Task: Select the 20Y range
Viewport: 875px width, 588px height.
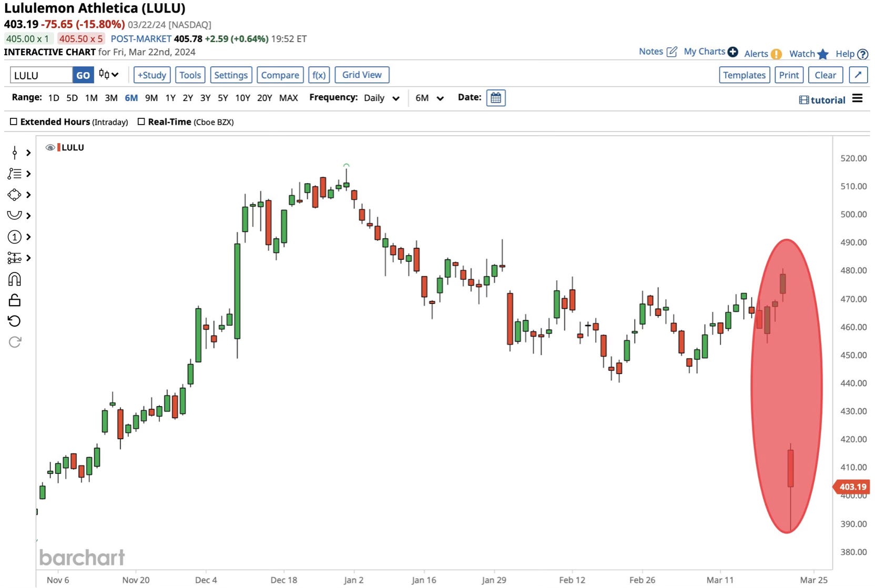Action: 264,98
